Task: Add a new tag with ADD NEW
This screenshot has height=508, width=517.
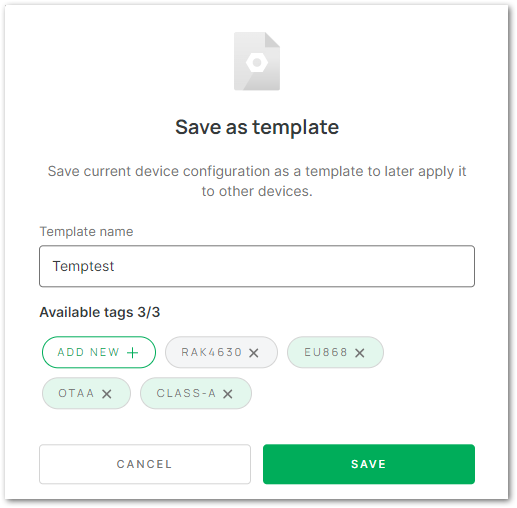Action: point(99,352)
